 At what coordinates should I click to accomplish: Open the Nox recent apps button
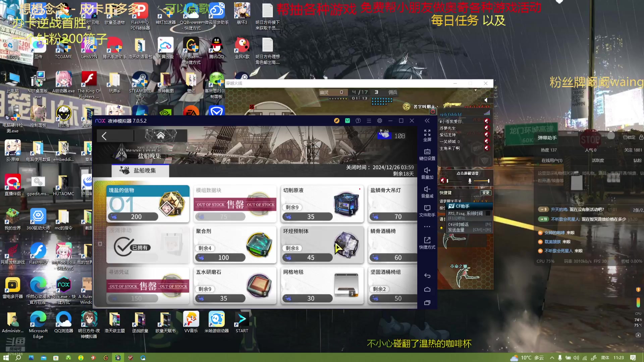(x=427, y=303)
